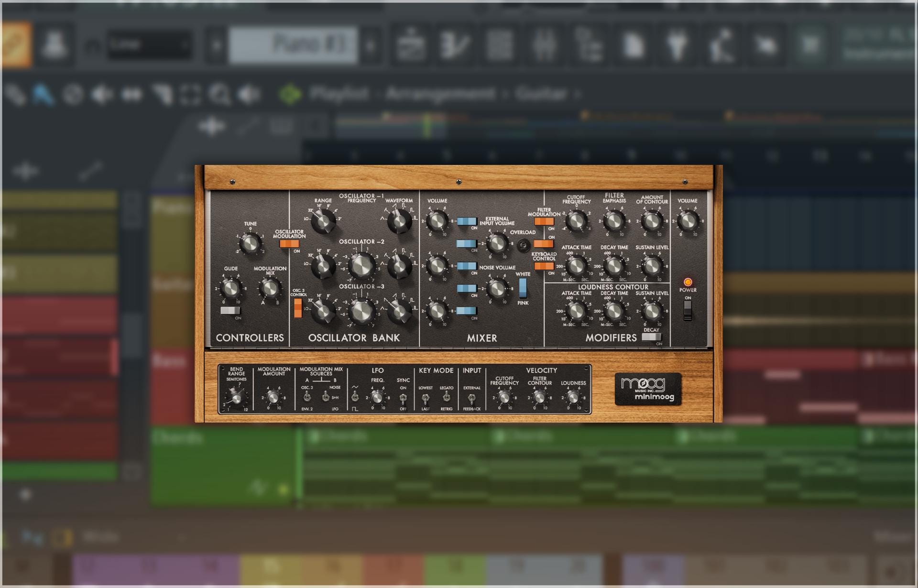Click the Modulation Mix knob

(x=270, y=288)
